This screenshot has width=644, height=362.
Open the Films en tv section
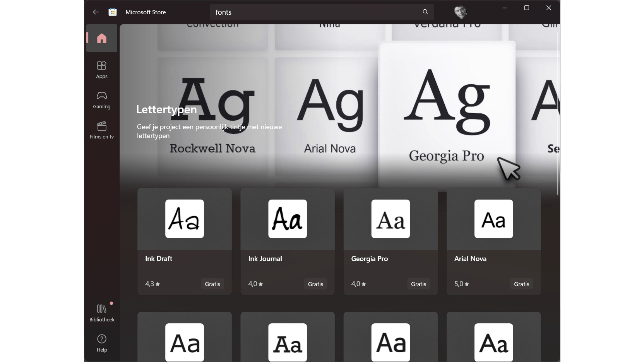pyautogui.click(x=101, y=130)
